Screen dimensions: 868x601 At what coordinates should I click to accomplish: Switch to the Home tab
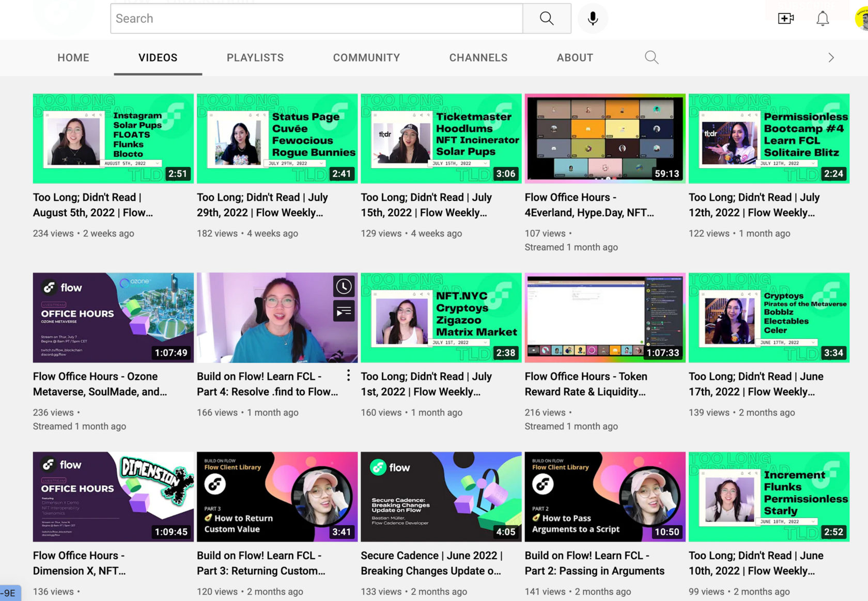click(x=73, y=57)
